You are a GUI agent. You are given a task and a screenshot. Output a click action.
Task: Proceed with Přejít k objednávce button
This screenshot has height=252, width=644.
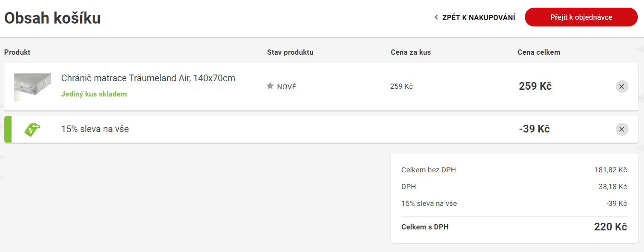point(581,17)
